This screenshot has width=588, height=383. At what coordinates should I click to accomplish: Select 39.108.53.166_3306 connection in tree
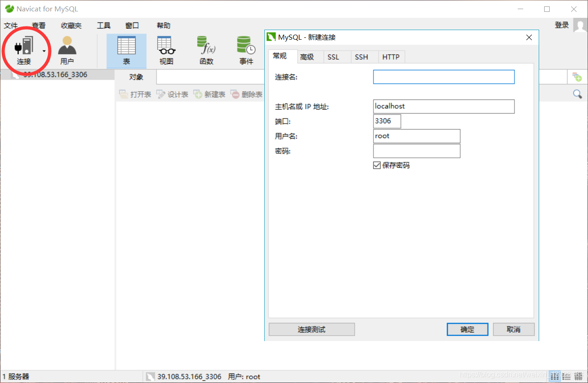click(55, 74)
